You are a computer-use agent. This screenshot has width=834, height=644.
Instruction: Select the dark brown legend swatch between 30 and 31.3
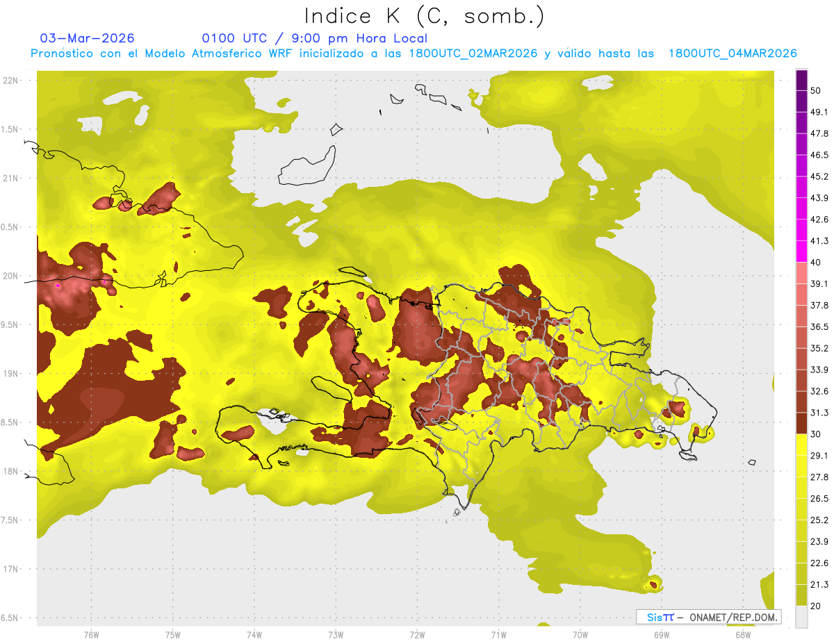pyautogui.click(x=801, y=423)
